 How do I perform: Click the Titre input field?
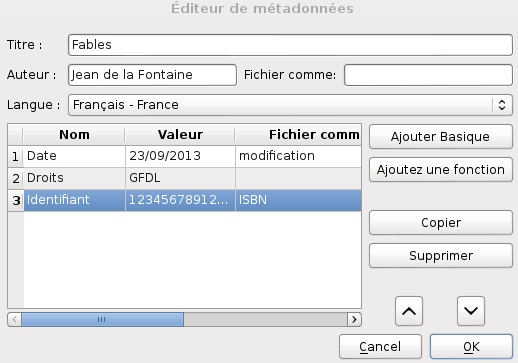click(290, 45)
